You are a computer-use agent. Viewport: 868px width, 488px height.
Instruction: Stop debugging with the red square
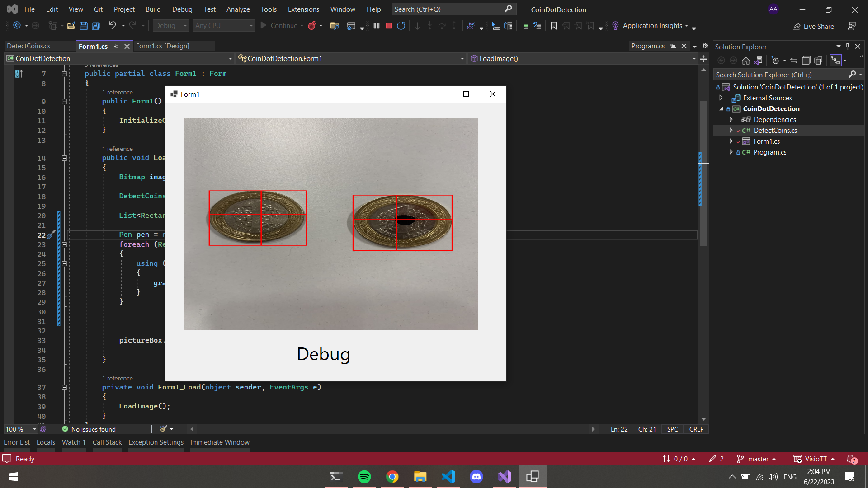[x=388, y=26]
